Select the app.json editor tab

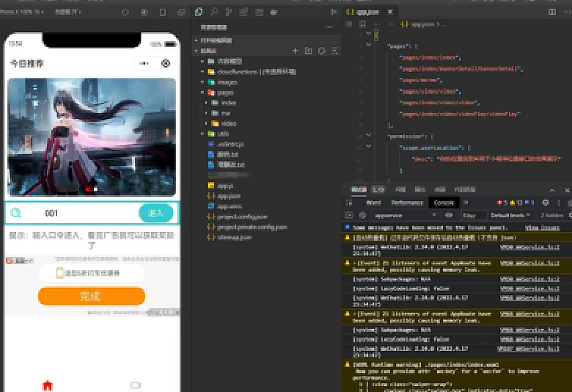click(x=366, y=12)
